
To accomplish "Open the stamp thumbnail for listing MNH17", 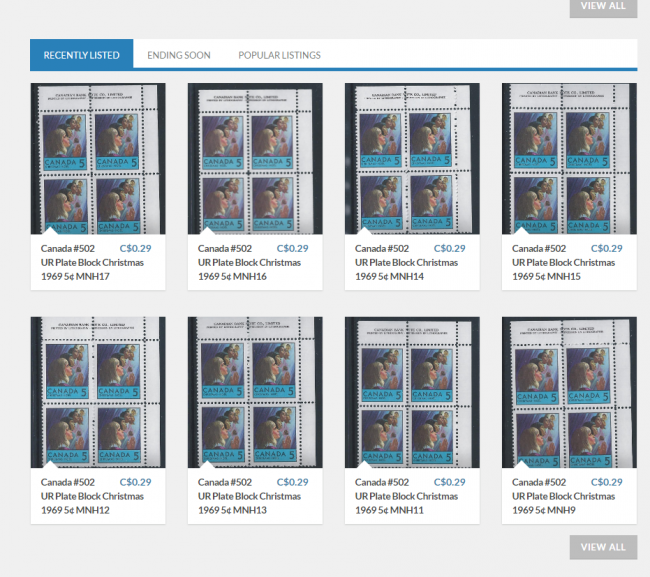I will [x=98, y=159].
